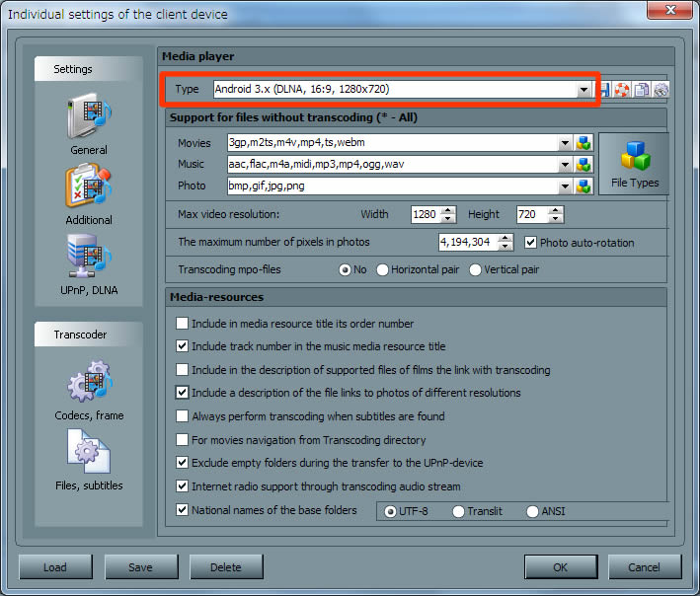Click the lifebuoy help icon beside Type
This screenshot has height=596, width=700.
621,90
